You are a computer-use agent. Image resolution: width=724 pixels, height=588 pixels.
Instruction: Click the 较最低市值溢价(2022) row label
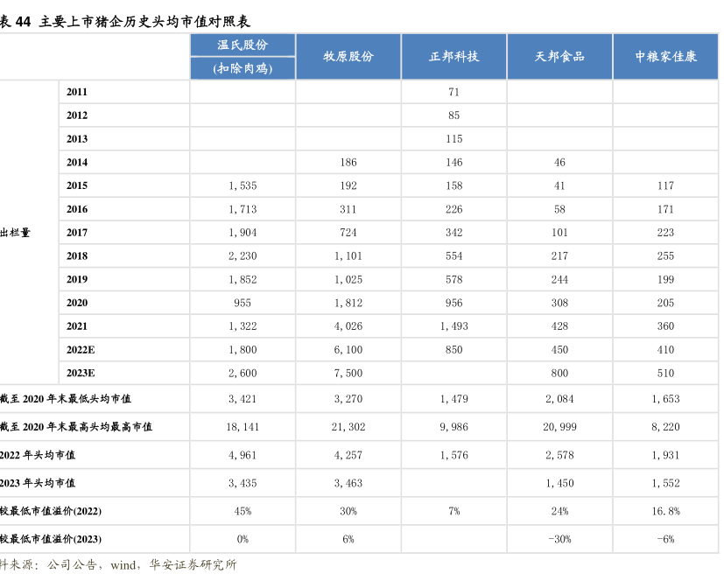pos(51,511)
